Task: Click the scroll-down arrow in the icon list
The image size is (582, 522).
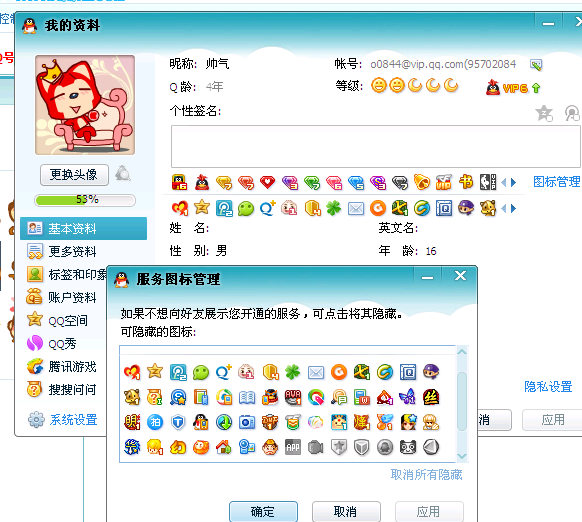Action: pyautogui.click(x=462, y=456)
